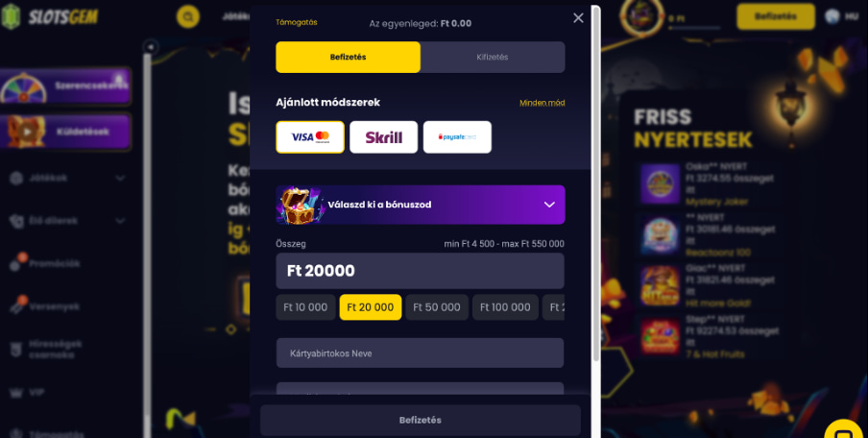The image size is (868, 438).
Task: Select the Ft 50 000 amount option
Action: pyautogui.click(x=437, y=307)
